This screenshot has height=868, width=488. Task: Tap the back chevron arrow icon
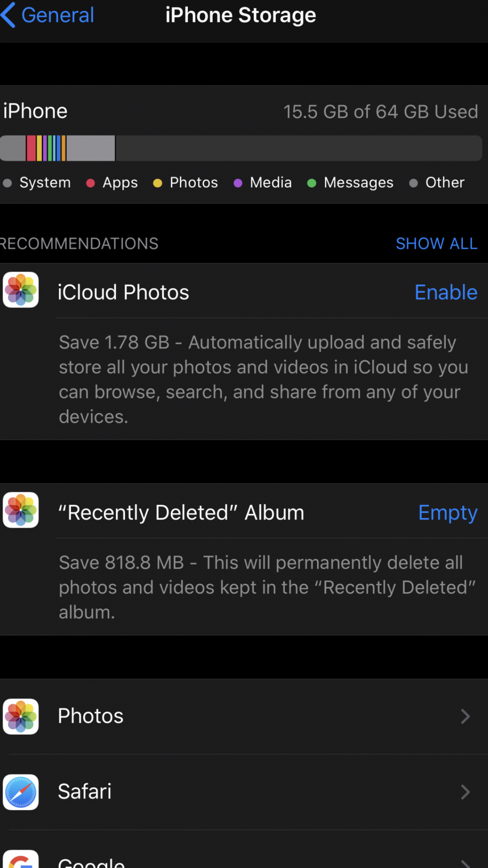9,15
